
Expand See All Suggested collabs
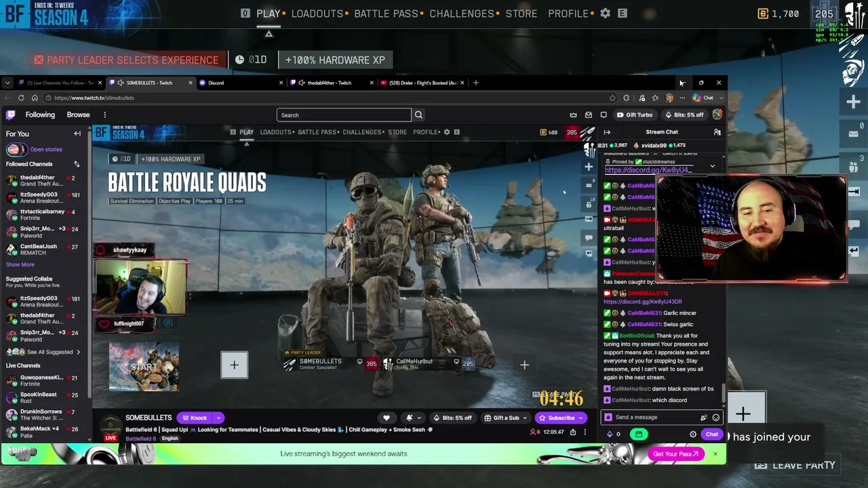(43, 352)
